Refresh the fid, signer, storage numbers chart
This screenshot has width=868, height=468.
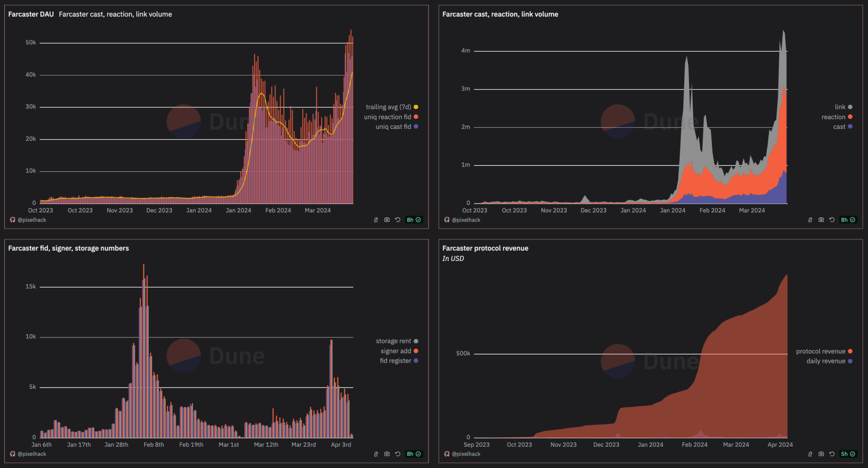click(x=398, y=454)
